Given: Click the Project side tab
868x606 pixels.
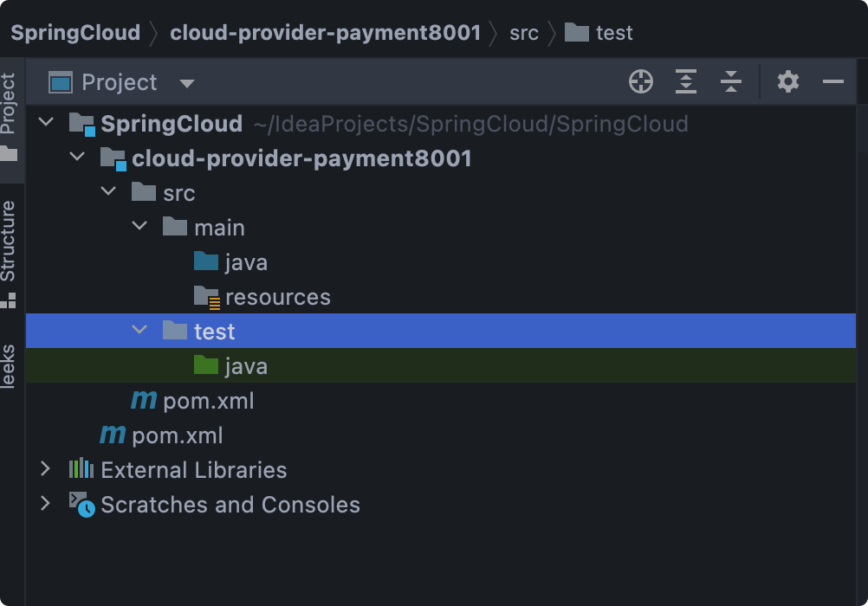Looking at the screenshot, I should 9,104.
